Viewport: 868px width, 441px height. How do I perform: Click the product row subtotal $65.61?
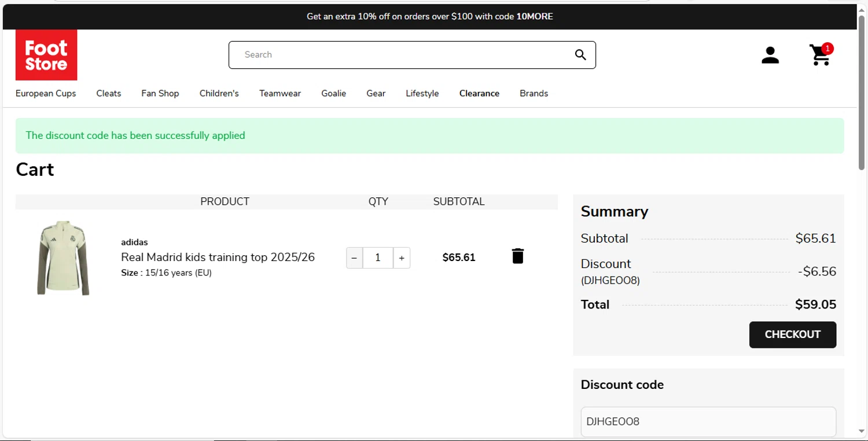(x=459, y=258)
